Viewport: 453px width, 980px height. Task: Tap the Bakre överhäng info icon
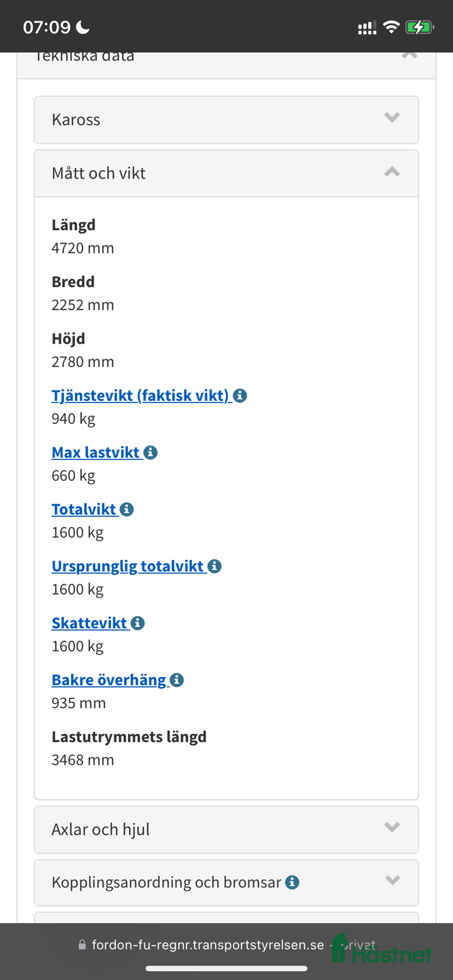coord(176,679)
